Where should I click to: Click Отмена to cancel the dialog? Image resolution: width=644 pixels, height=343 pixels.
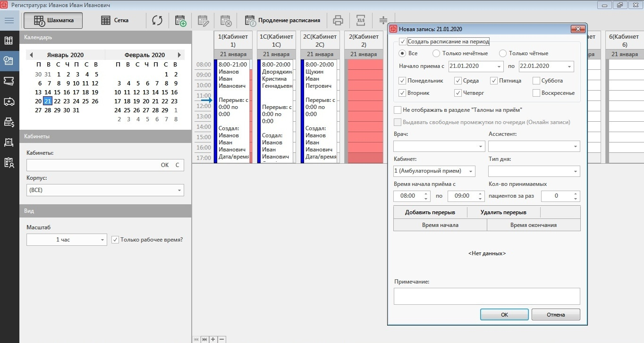[555, 315]
